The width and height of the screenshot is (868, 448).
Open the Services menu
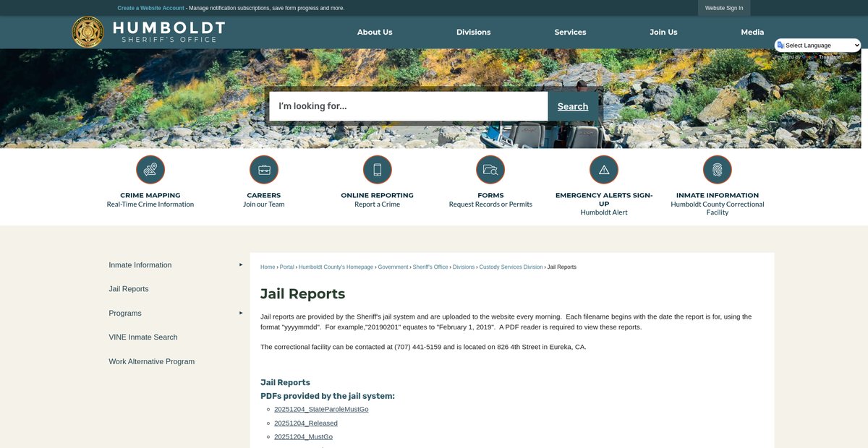[571, 32]
